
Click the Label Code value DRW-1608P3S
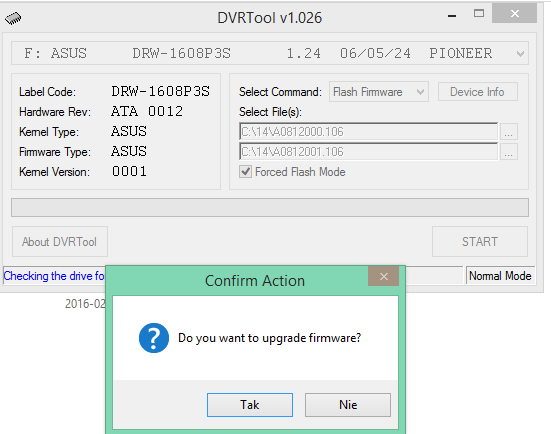pos(161,91)
